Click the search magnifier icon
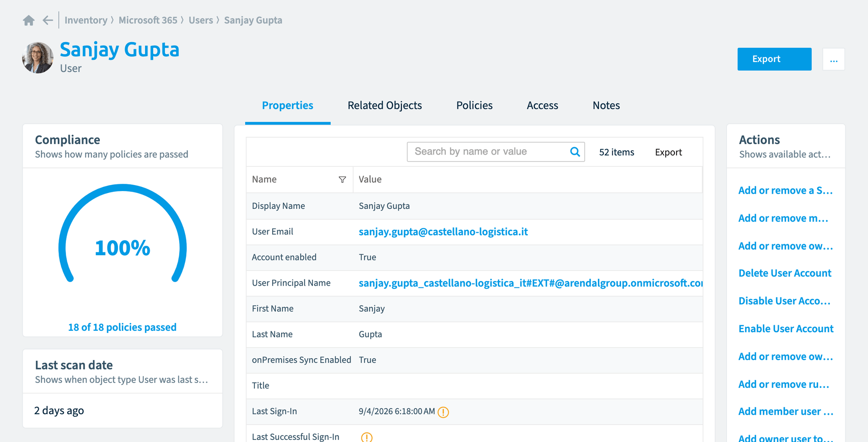 click(575, 152)
